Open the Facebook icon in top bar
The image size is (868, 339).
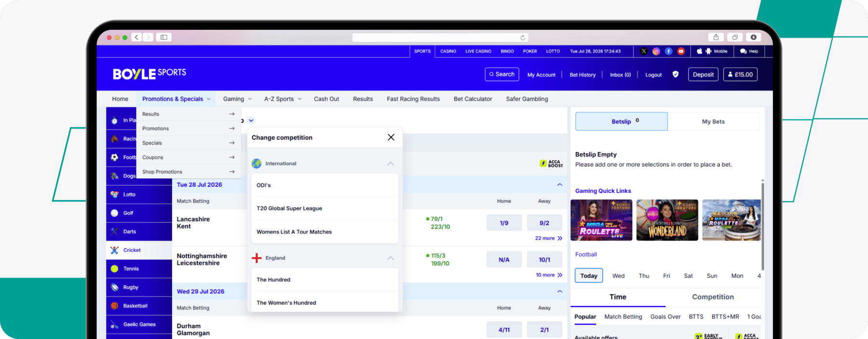pyautogui.click(x=668, y=51)
